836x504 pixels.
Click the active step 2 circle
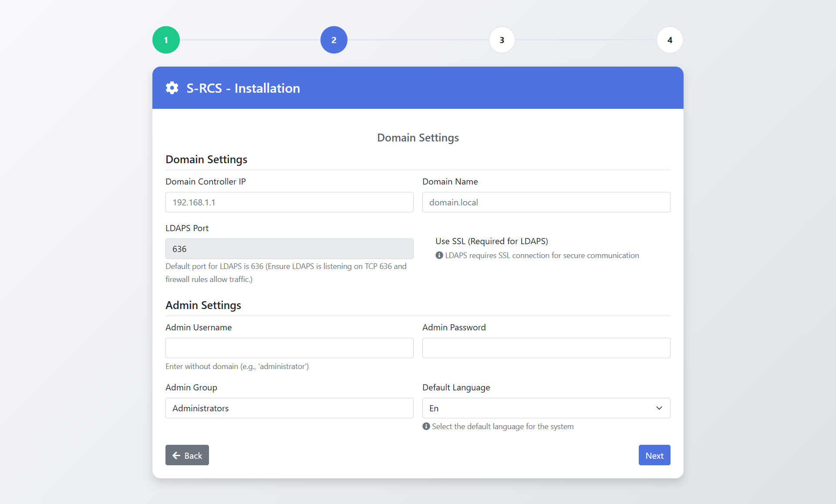[x=334, y=40]
